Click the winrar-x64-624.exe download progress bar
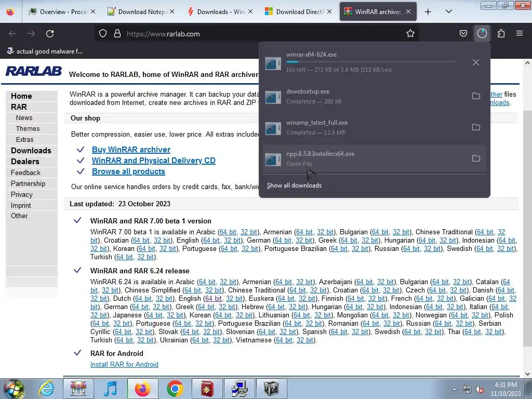The width and height of the screenshot is (532, 399). coord(370,62)
